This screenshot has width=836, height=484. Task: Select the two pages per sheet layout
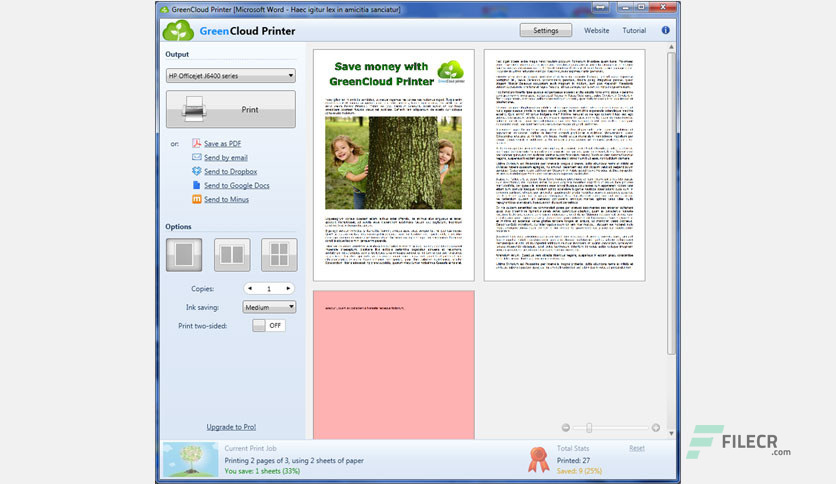click(x=232, y=255)
